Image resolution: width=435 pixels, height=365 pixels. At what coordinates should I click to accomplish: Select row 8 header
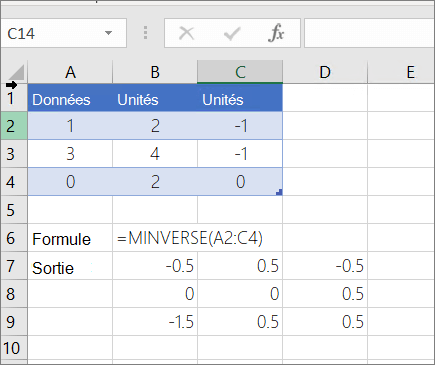14,294
